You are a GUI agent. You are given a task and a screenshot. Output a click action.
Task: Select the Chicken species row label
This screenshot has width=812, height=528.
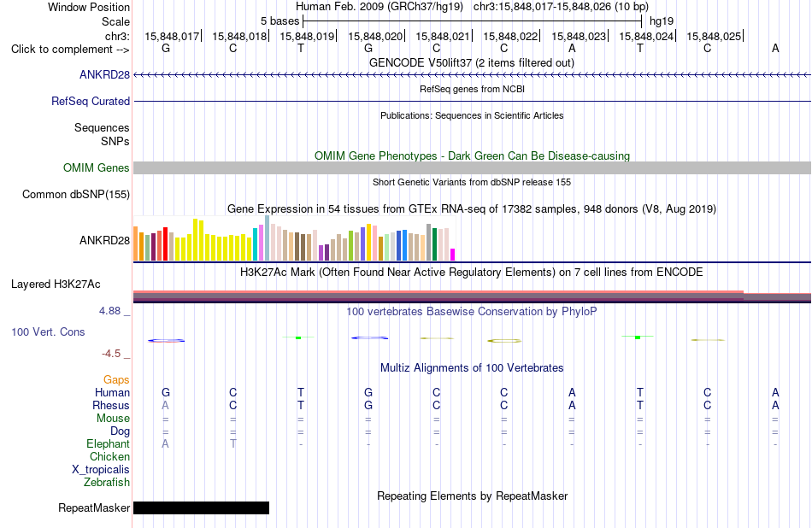coord(109,456)
